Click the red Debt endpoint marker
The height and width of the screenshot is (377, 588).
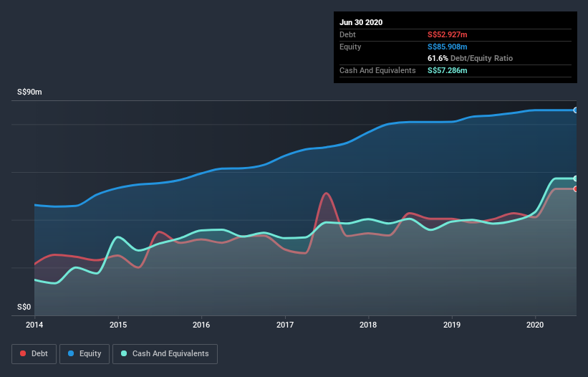[576, 189]
